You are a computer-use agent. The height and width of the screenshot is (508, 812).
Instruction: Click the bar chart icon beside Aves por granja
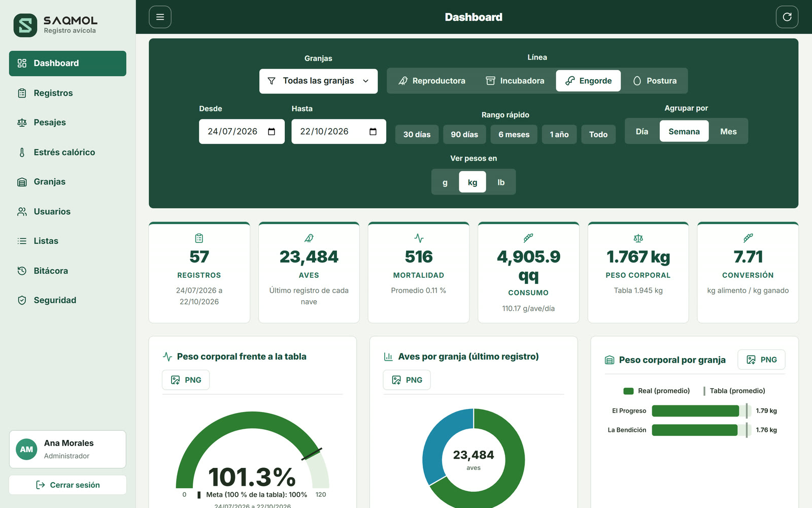[x=388, y=357]
